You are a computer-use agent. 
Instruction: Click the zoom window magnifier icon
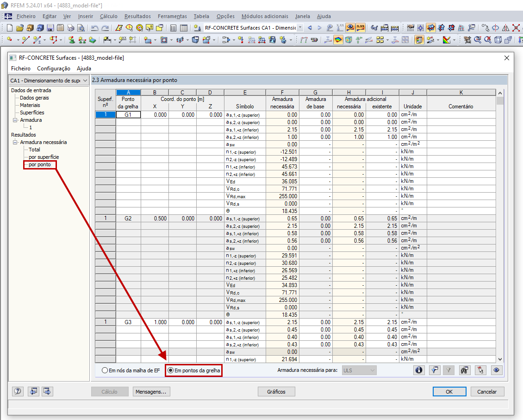[478, 40]
